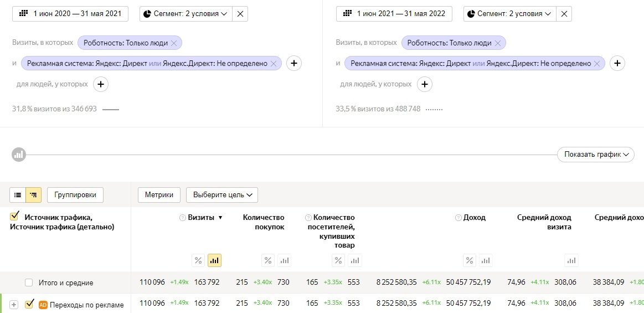The image size is (644, 313).
Task: Remove first Роботность: Только люди filter
Action: [x=174, y=43]
